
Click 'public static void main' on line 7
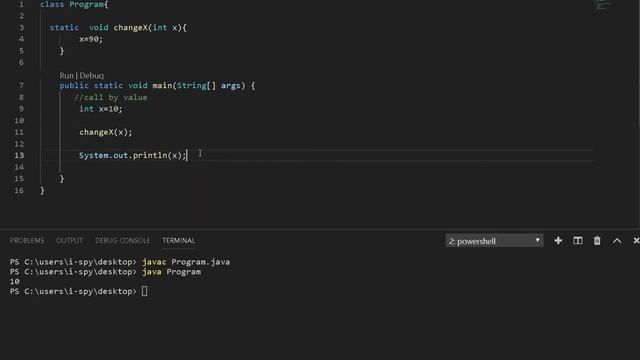[116, 85]
